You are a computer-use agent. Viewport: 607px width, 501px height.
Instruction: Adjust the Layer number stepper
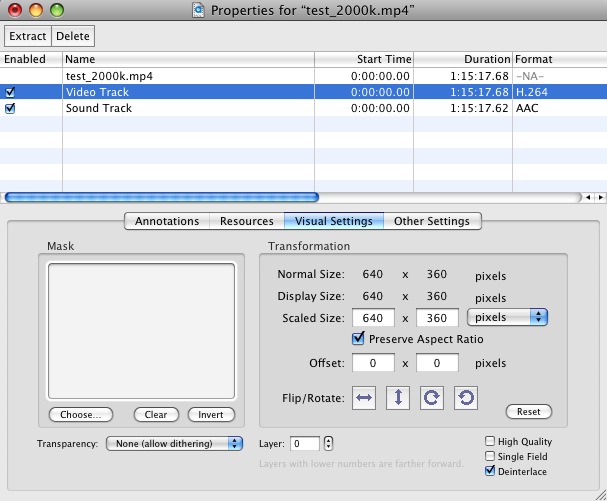[x=328, y=443]
